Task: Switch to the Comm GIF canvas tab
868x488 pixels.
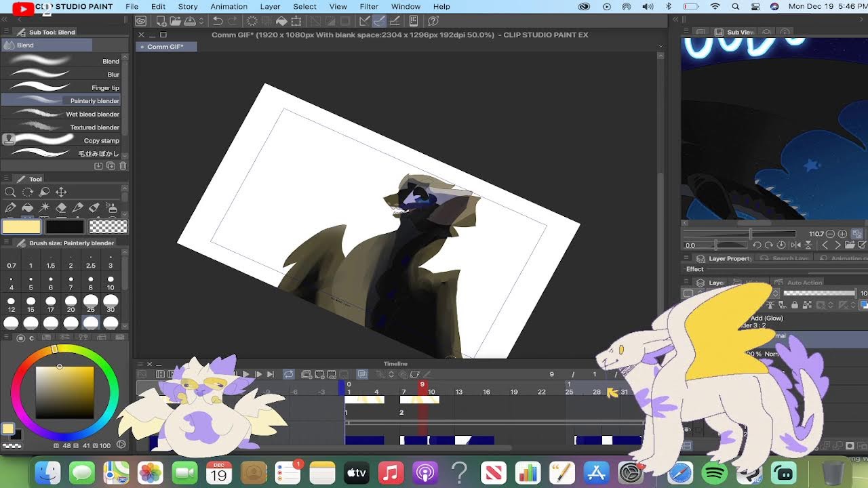Action: pyautogui.click(x=166, y=47)
